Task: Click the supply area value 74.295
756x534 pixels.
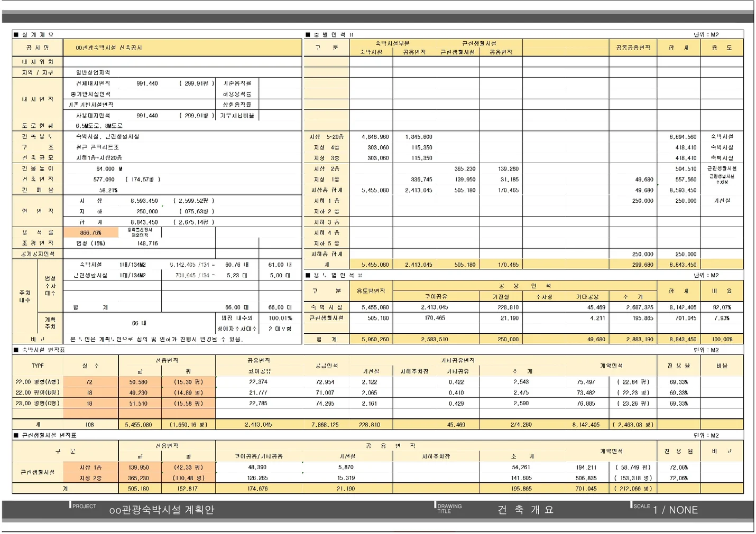Action: pyautogui.click(x=325, y=404)
